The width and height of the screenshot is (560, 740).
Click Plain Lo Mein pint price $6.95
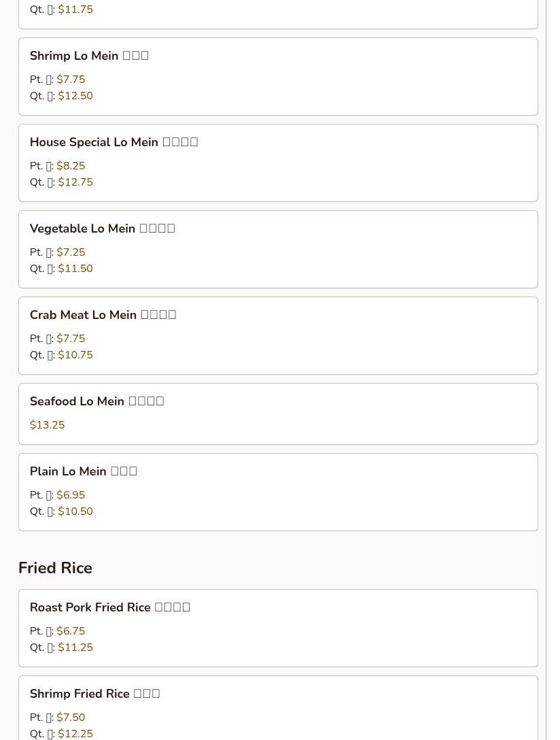(x=71, y=495)
